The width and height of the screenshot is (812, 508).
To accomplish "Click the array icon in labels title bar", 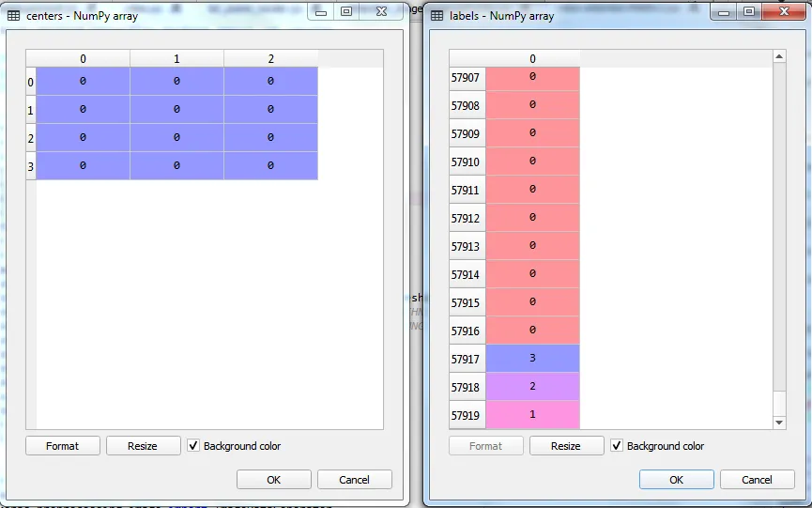I will pyautogui.click(x=437, y=16).
